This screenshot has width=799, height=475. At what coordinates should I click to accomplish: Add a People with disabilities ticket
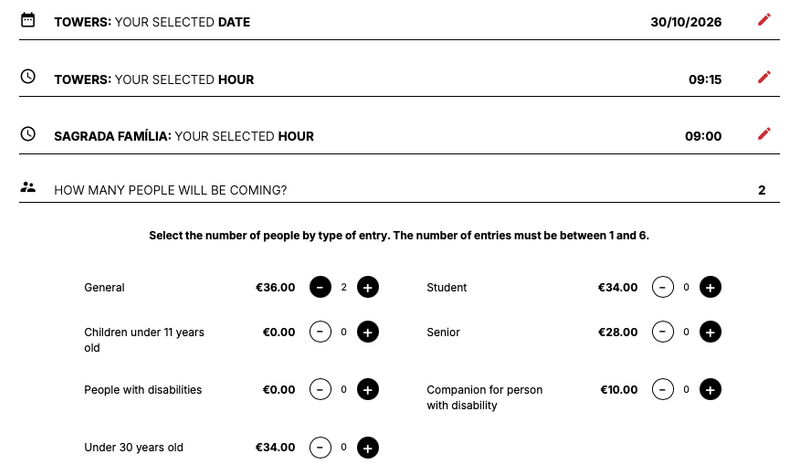(x=367, y=390)
